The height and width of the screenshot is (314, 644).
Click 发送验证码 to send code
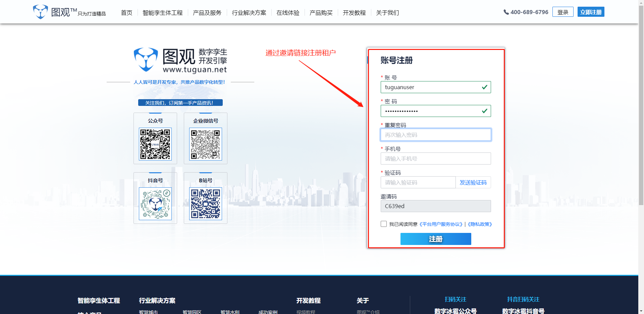[473, 182]
